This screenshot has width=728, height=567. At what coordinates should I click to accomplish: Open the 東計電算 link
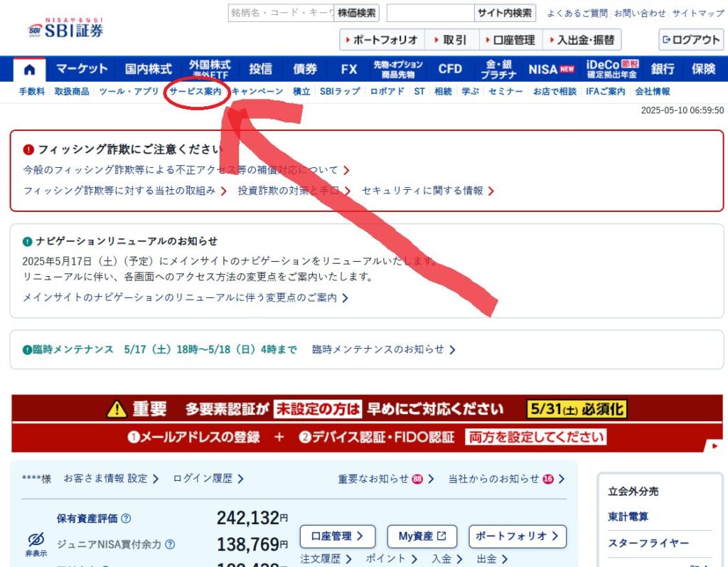point(628,516)
